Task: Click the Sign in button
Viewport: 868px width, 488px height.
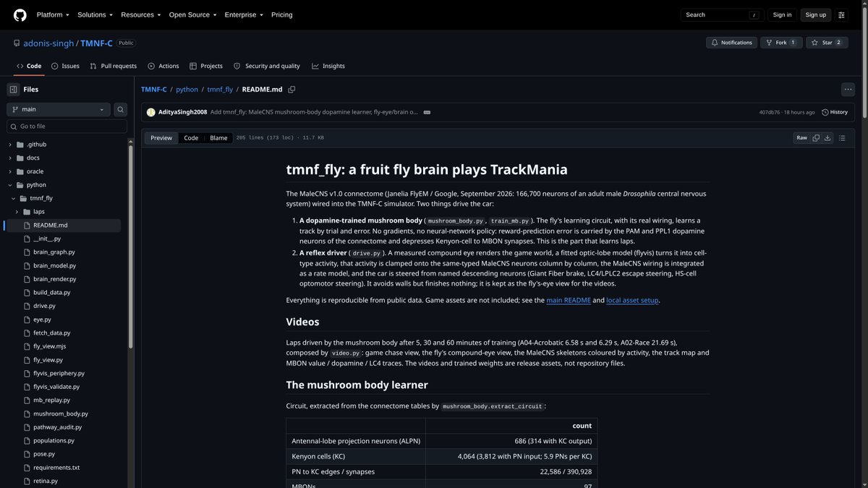Action: [782, 14]
